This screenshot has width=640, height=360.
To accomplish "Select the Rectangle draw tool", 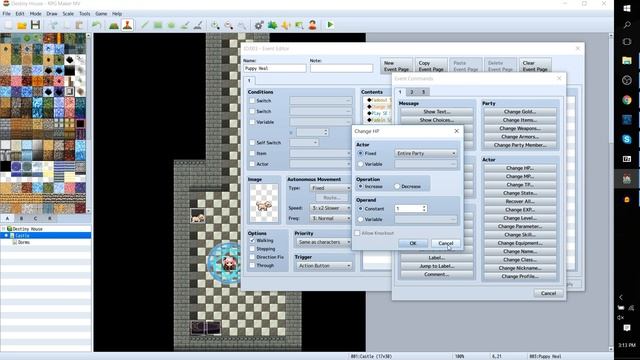I will click(x=158, y=25).
